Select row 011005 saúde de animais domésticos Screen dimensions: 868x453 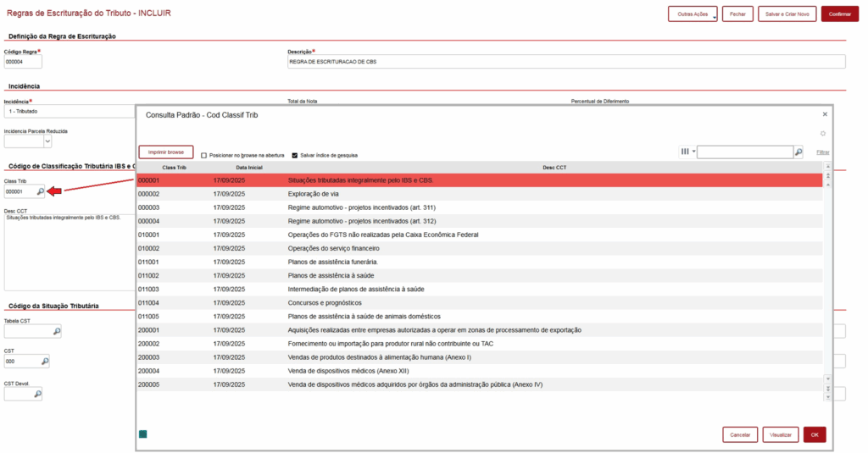pyautogui.click(x=480, y=317)
